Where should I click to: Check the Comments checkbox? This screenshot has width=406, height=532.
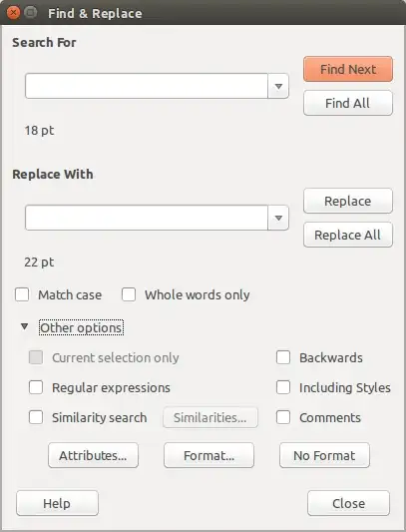coord(283,417)
